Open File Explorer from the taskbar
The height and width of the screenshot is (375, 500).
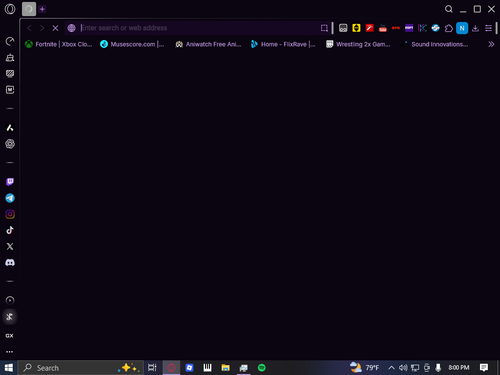[226, 368]
